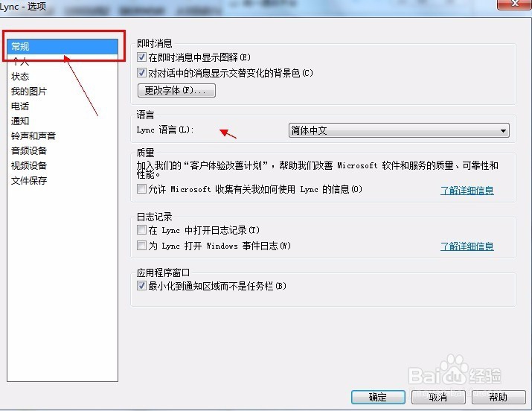Click the 更改字体 button
The image size is (532, 411).
pos(176,90)
